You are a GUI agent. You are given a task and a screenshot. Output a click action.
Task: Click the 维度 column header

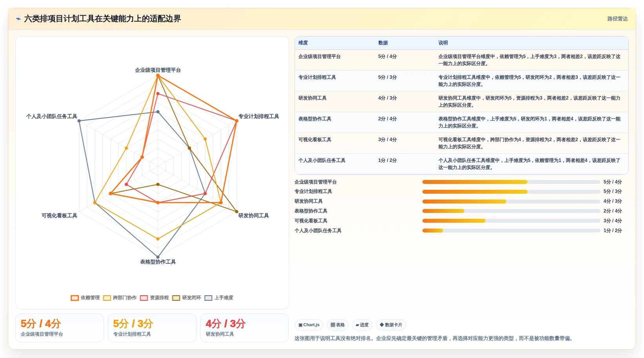[x=303, y=43]
